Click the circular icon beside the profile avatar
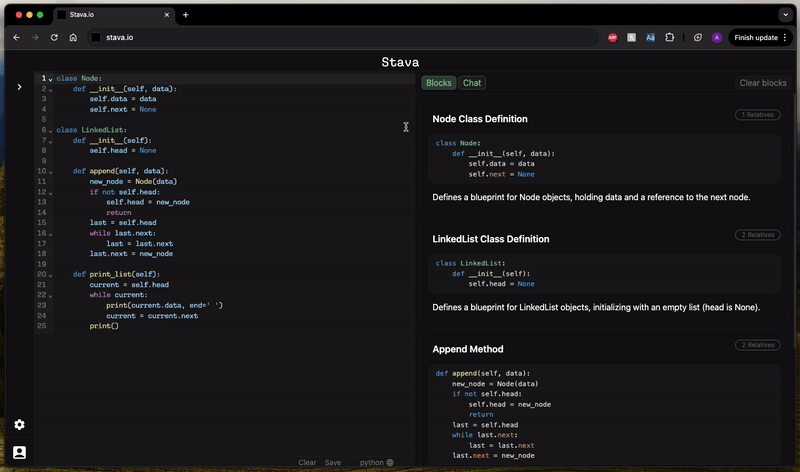The image size is (800, 472). point(697,37)
